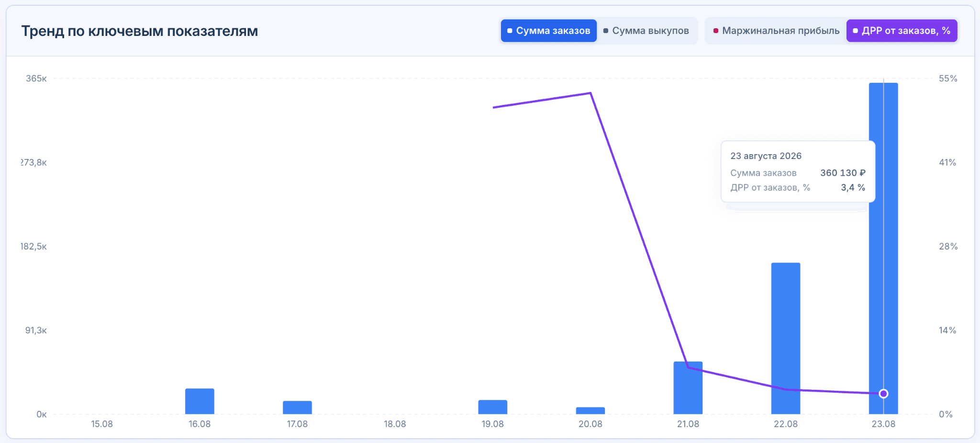This screenshot has height=443, width=980.
Task: Select the 21.08 orders bar
Action: [x=688, y=388]
